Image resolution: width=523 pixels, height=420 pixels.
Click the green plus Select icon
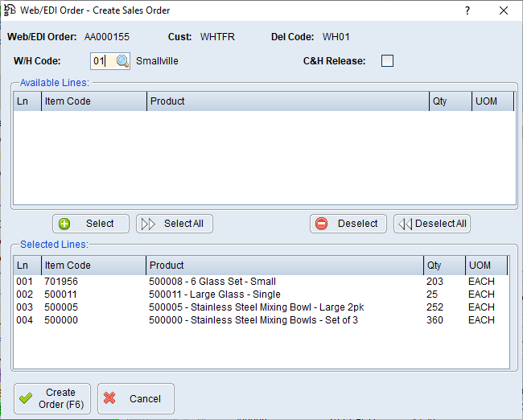tap(65, 224)
